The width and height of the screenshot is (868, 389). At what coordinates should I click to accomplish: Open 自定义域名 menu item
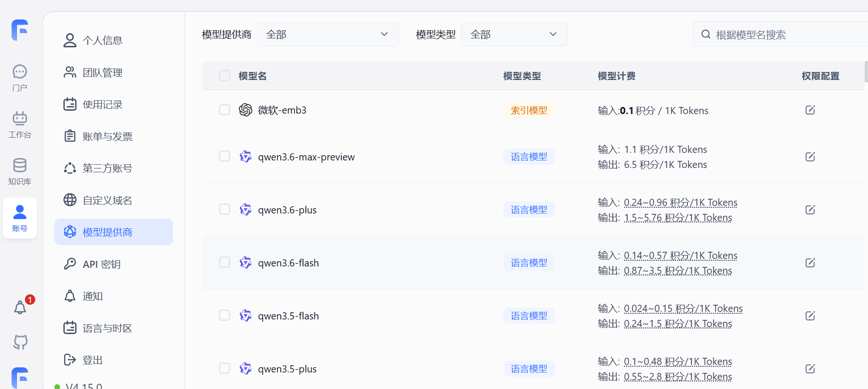(x=113, y=200)
